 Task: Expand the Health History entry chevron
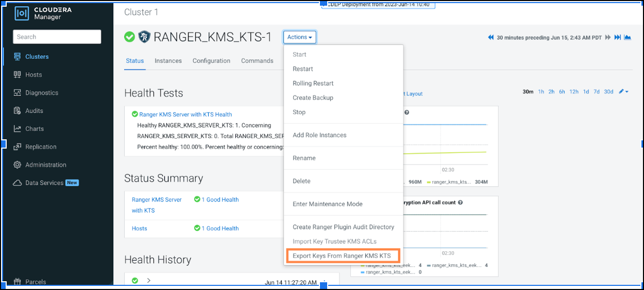pyautogui.click(x=148, y=281)
